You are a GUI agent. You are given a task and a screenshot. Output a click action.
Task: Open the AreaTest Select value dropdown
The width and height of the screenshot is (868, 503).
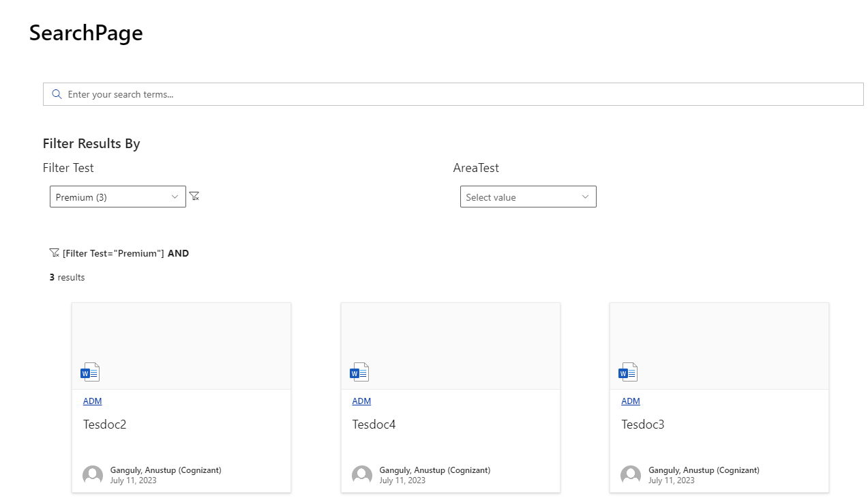click(x=528, y=197)
